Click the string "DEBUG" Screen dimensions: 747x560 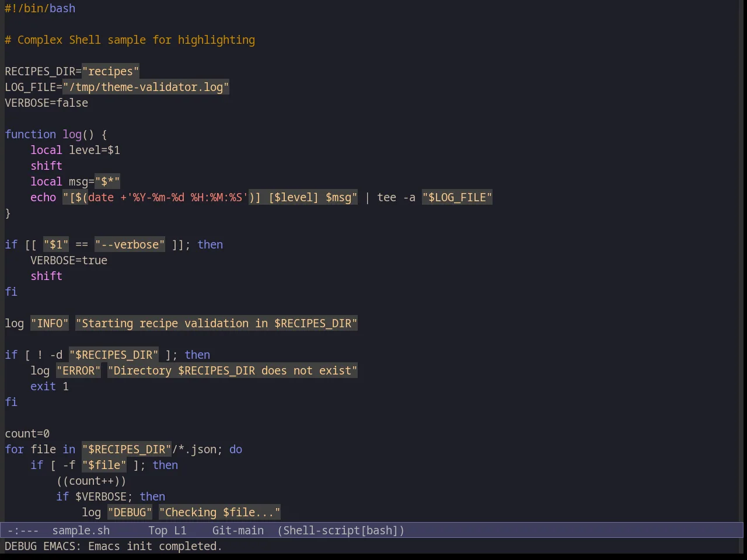coord(130,512)
